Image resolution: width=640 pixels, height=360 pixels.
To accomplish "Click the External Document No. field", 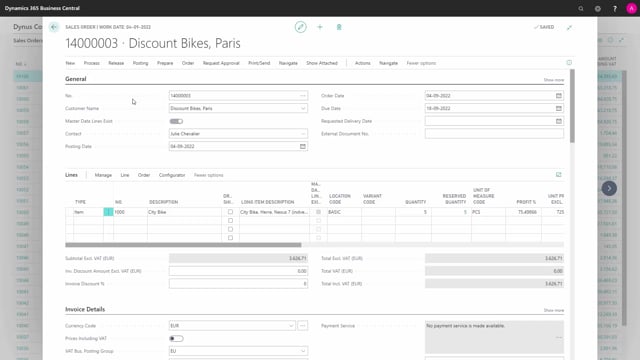I will point(494,133).
